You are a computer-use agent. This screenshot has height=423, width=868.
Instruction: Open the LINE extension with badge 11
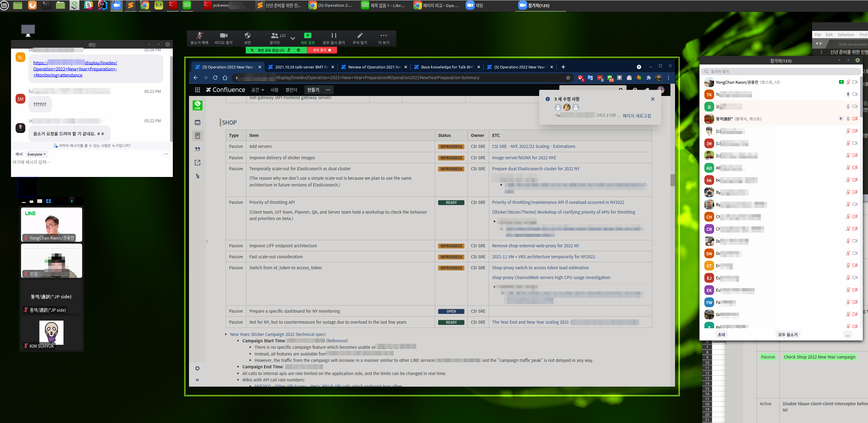(x=610, y=78)
